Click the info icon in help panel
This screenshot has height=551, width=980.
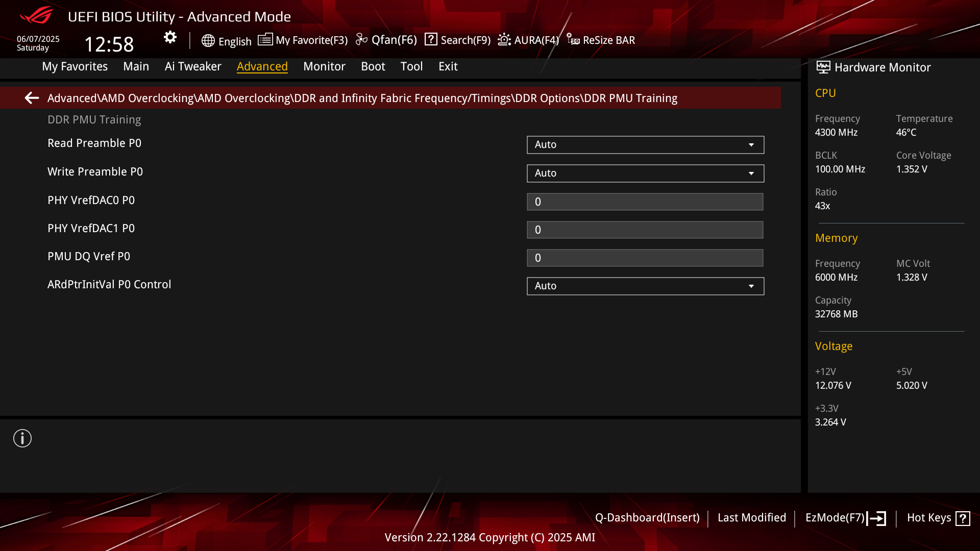click(22, 438)
